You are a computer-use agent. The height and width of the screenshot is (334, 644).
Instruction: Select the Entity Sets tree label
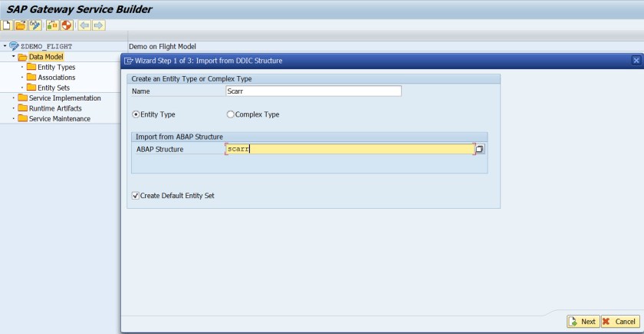click(54, 88)
